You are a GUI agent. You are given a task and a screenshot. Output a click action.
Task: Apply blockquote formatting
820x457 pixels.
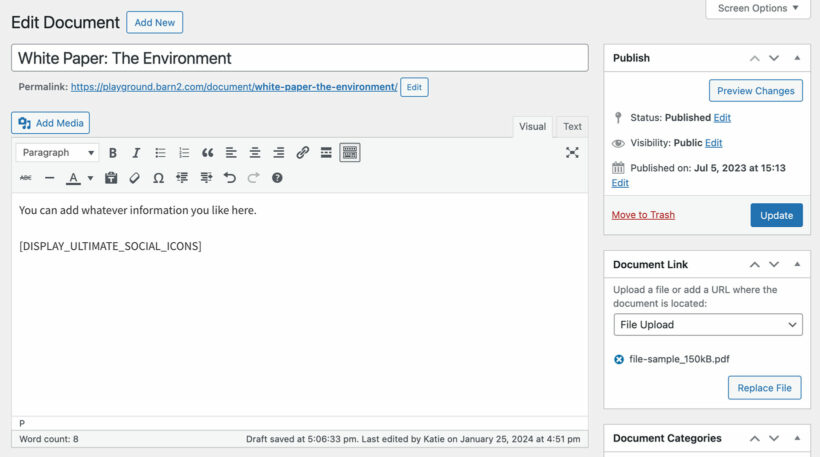click(208, 153)
